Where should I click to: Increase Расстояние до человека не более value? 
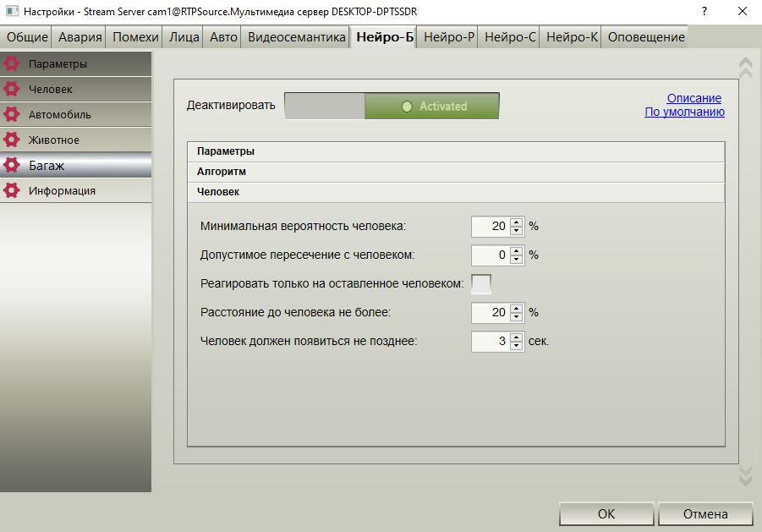pos(517,308)
